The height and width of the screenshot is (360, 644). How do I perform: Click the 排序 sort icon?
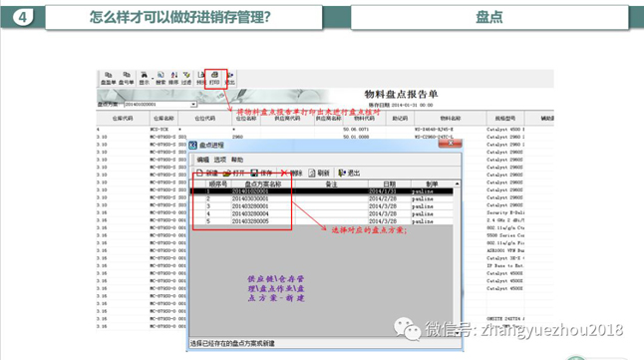(x=173, y=78)
